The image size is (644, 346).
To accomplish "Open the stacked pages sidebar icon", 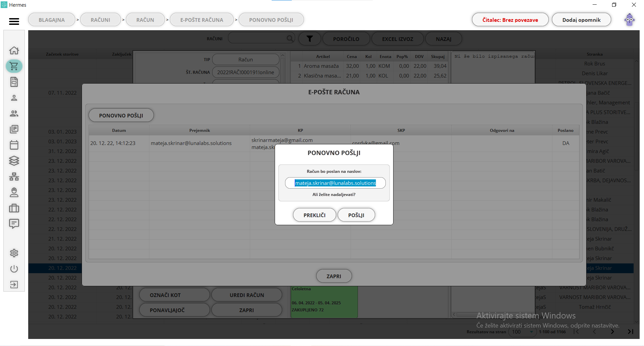I will pyautogui.click(x=14, y=129).
